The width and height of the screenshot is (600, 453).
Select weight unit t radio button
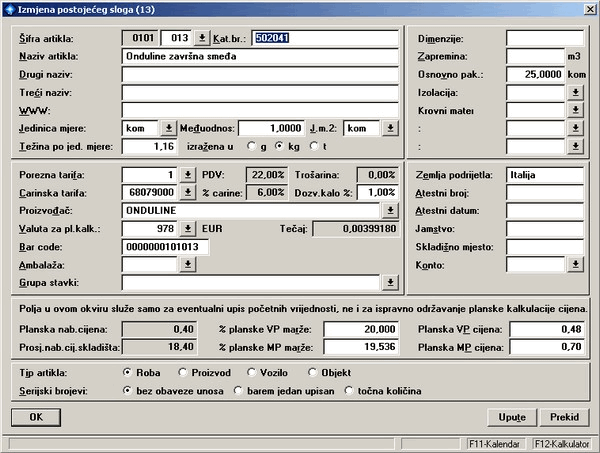(314, 146)
